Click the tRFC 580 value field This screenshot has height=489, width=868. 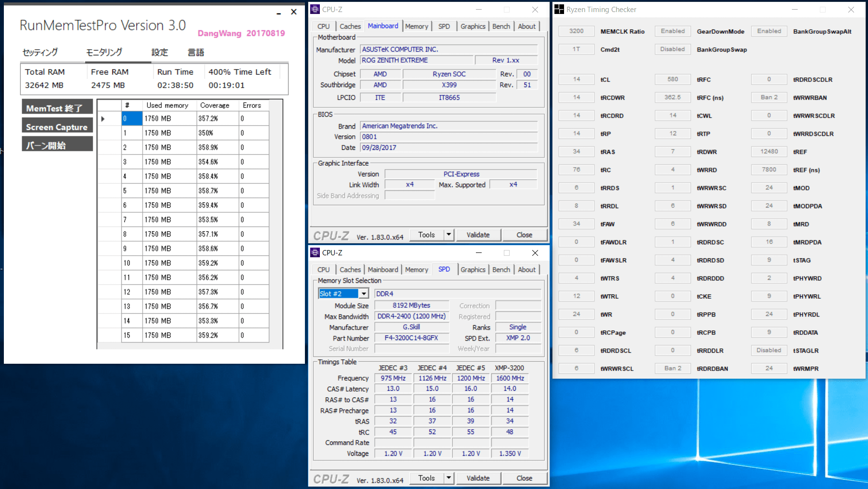[672, 79]
